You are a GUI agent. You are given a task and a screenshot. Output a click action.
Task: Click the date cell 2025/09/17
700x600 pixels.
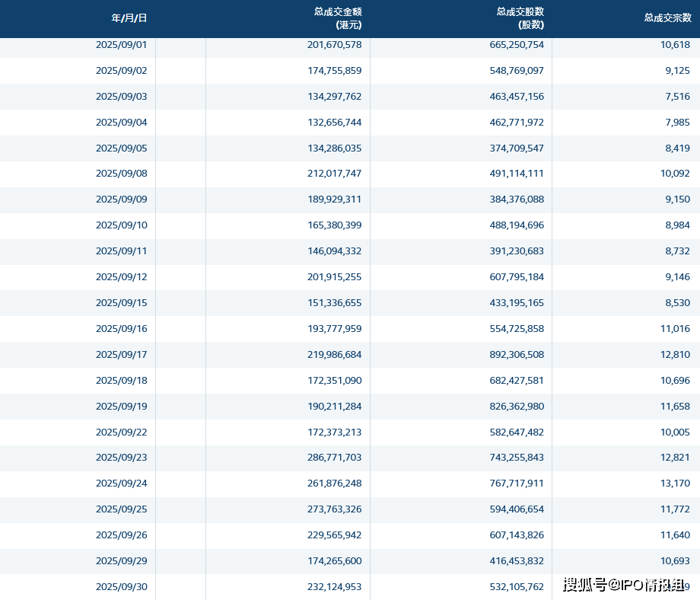[x=121, y=355]
